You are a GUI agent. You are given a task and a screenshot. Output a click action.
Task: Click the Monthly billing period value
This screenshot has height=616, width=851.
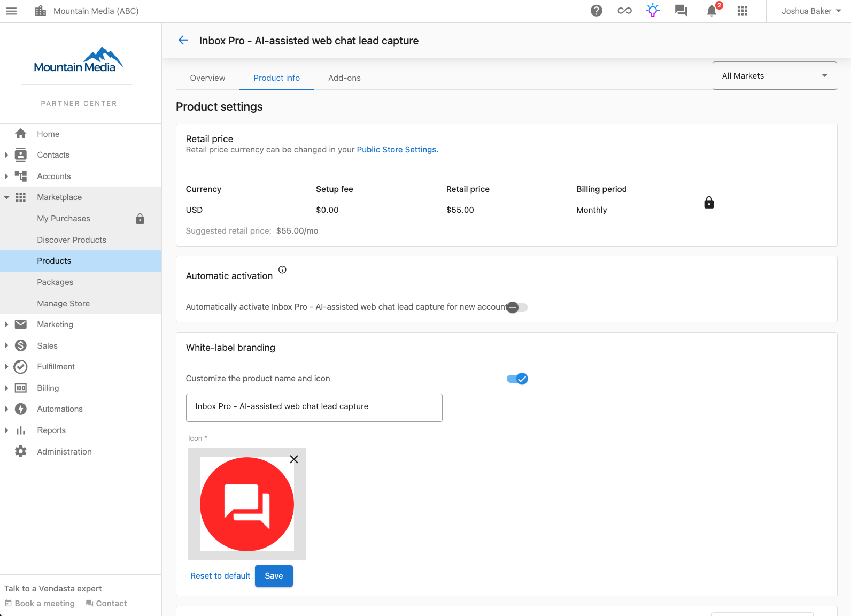(592, 210)
